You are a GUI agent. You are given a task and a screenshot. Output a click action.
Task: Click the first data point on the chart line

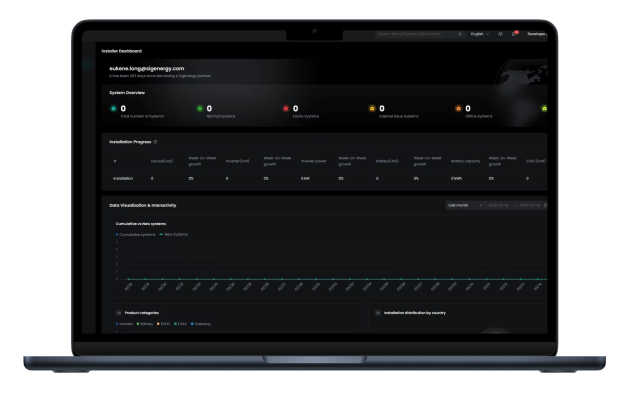point(128,279)
